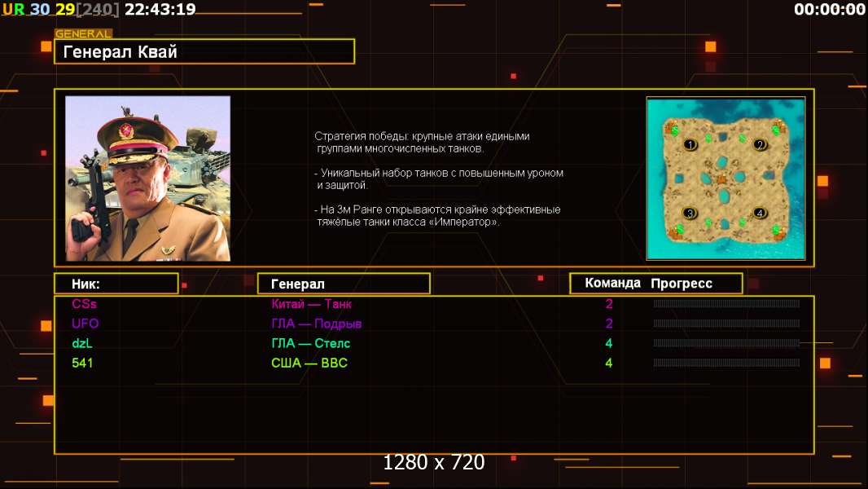Click the loading progress bar for dzL

click(726, 343)
